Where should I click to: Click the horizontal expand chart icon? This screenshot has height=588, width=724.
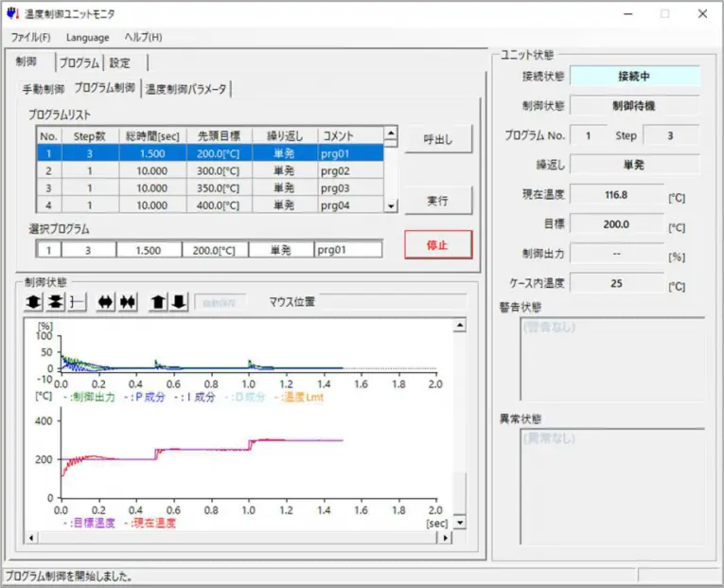(x=105, y=301)
